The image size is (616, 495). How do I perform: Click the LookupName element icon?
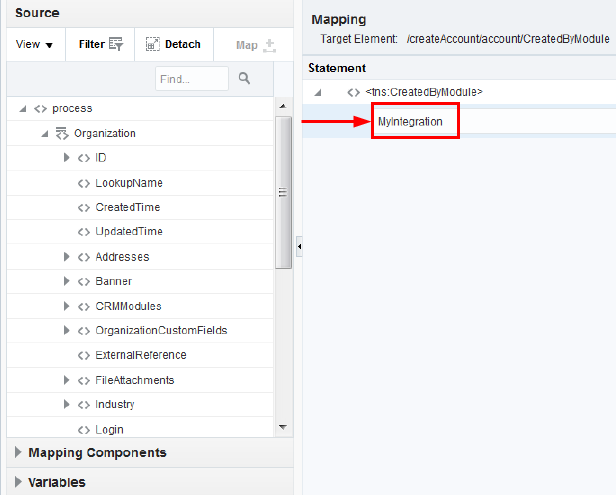(84, 183)
